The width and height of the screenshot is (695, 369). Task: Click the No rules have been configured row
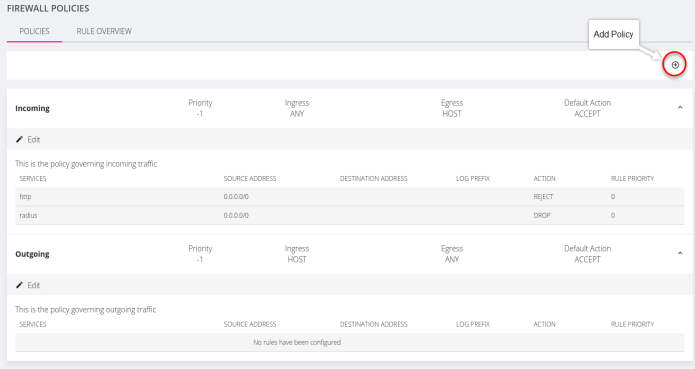[350, 342]
